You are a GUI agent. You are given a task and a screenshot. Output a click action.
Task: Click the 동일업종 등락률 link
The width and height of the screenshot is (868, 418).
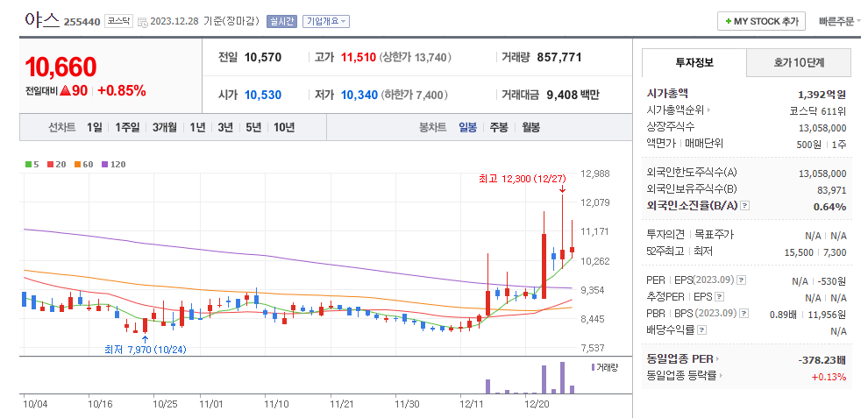(681, 376)
